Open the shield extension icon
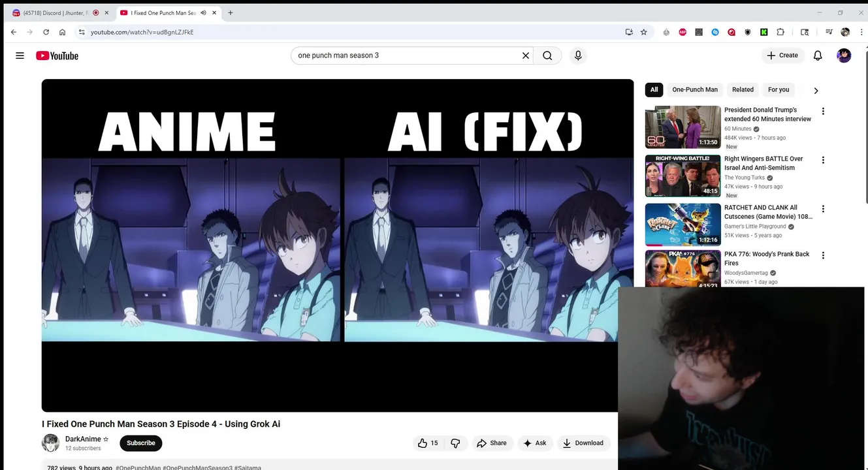This screenshot has width=868, height=470. click(748, 32)
